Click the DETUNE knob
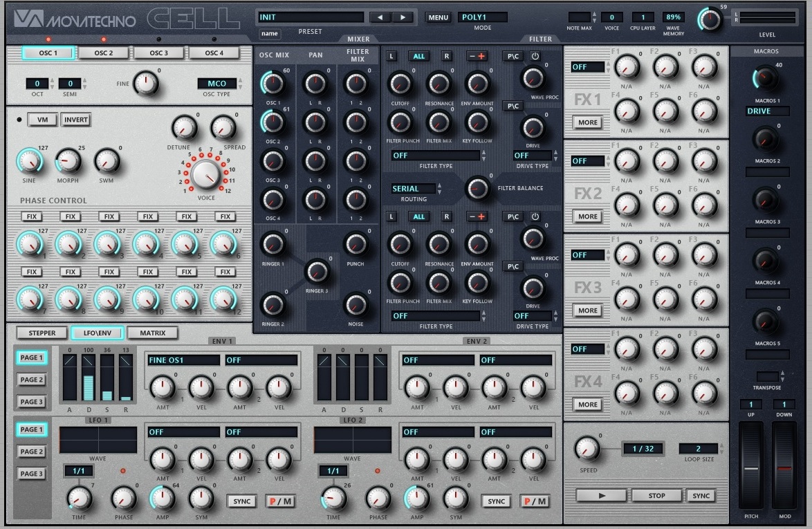The image size is (812, 529). click(x=185, y=127)
